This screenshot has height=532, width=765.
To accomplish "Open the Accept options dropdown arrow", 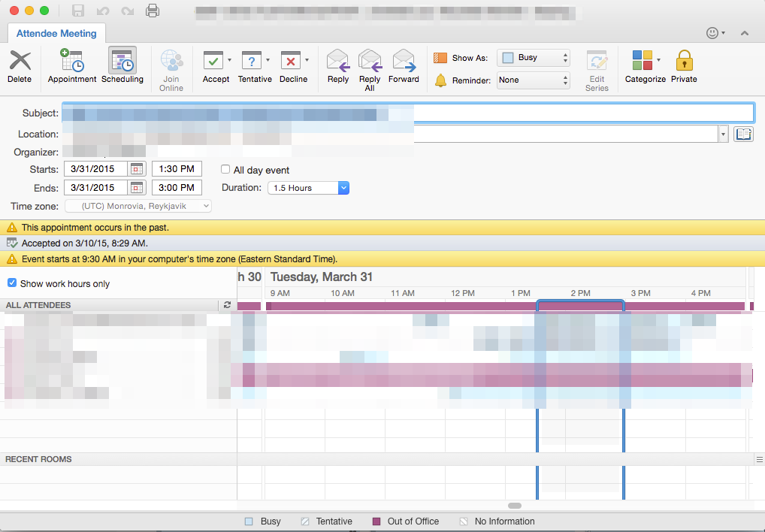I will pos(229,60).
